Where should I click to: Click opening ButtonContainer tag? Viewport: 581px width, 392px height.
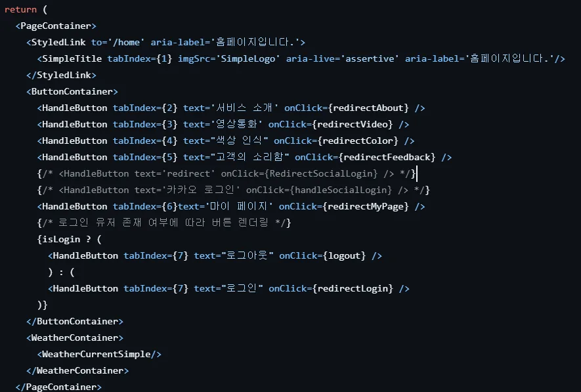(x=72, y=91)
